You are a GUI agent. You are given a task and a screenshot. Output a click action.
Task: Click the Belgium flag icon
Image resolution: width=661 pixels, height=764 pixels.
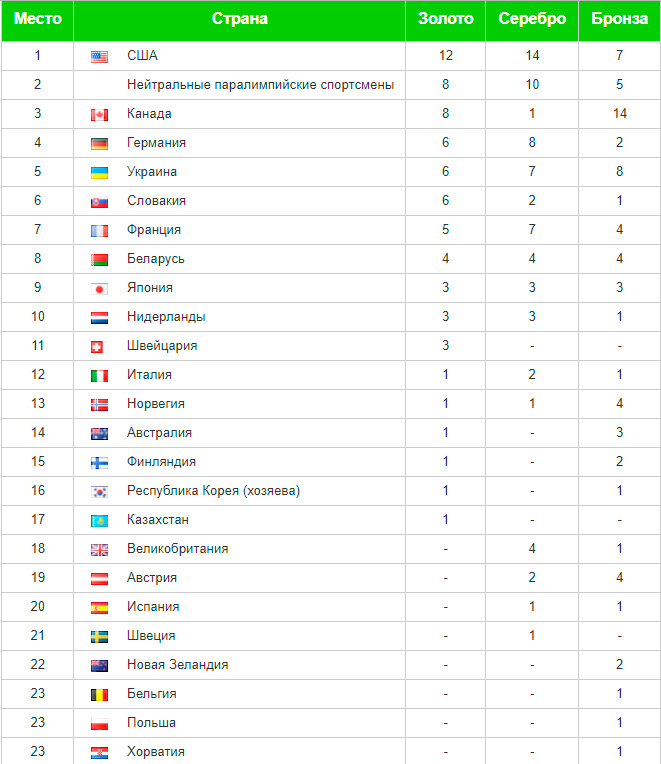coord(99,694)
